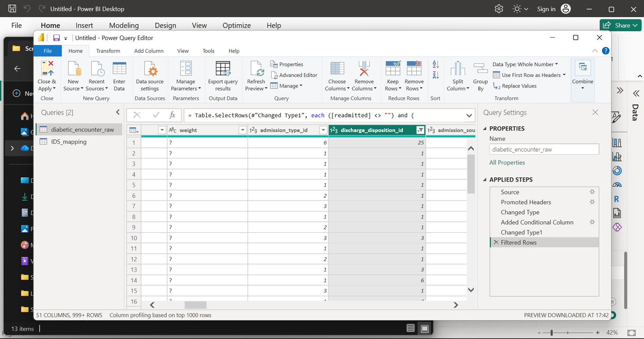Open Data Type: Whole Number dropdown
The height and width of the screenshot is (339, 644).
[525, 64]
